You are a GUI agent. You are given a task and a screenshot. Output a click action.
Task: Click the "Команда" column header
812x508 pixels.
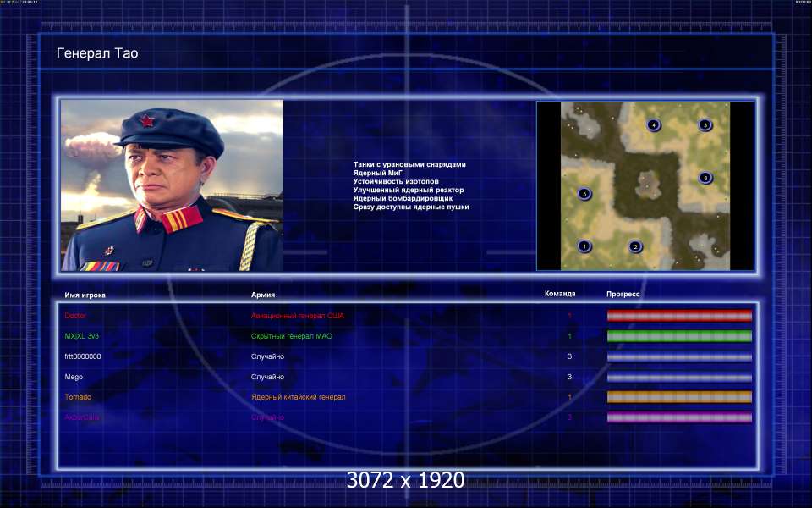[560, 294]
